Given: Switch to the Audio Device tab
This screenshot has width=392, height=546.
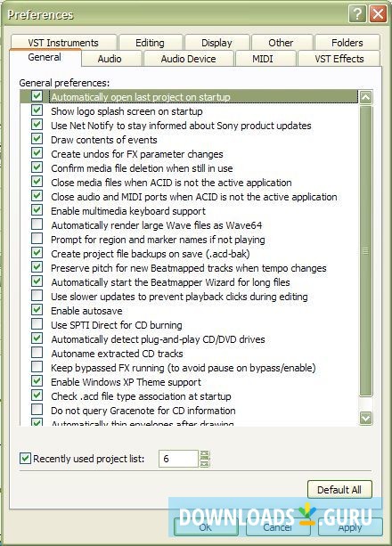Looking at the screenshot, I should click(x=189, y=59).
